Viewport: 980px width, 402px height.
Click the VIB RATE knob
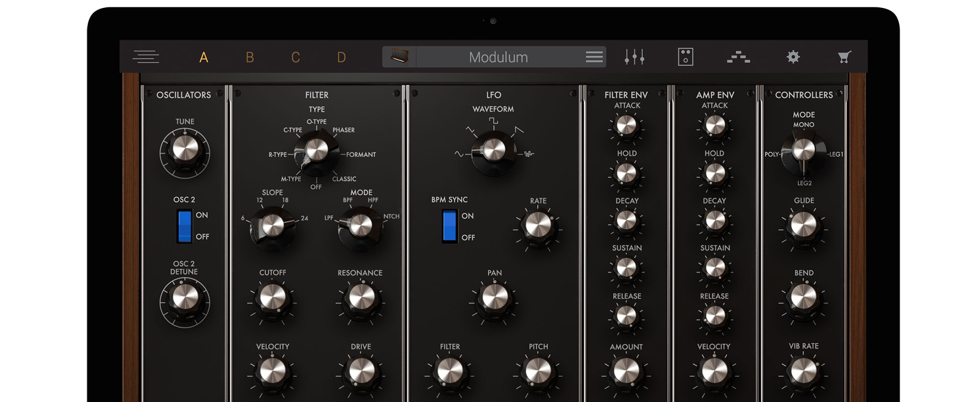(804, 373)
